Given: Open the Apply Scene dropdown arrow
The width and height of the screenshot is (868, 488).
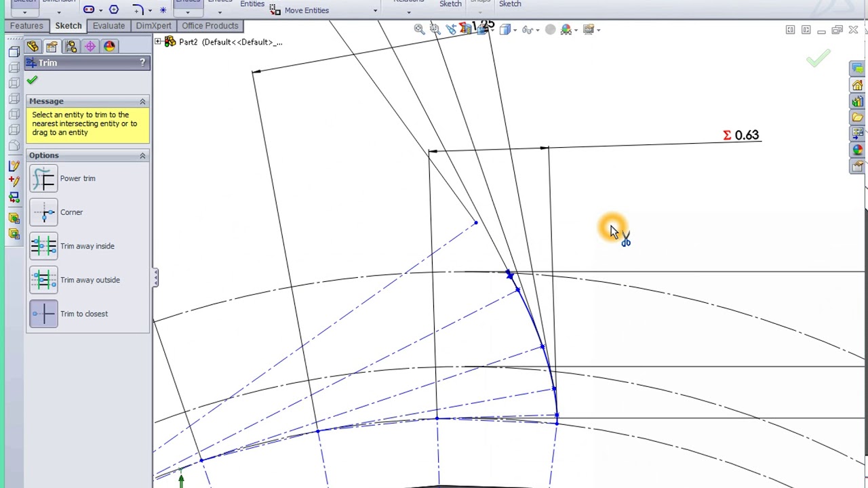Looking at the screenshot, I should (x=576, y=30).
